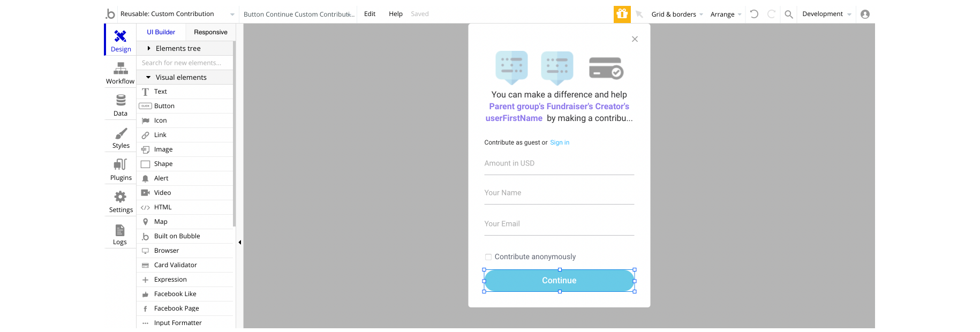
Task: Click the undo arrow icon
Action: coord(754,14)
